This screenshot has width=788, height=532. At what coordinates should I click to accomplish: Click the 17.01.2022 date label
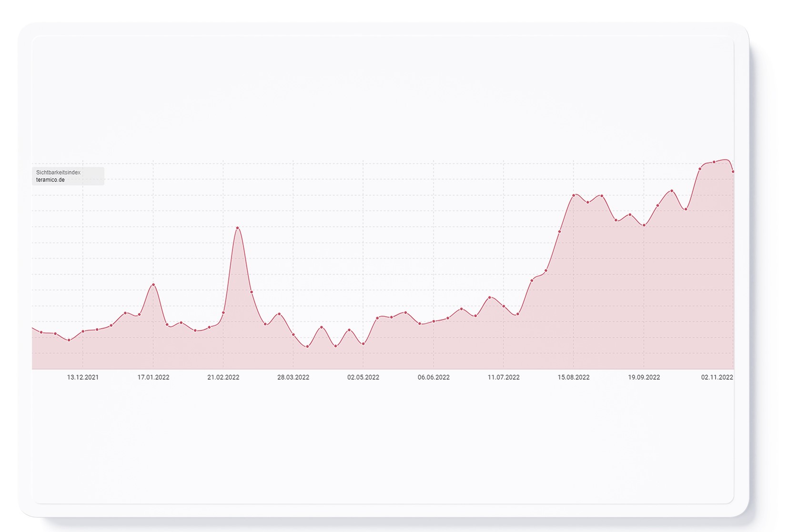tap(153, 377)
